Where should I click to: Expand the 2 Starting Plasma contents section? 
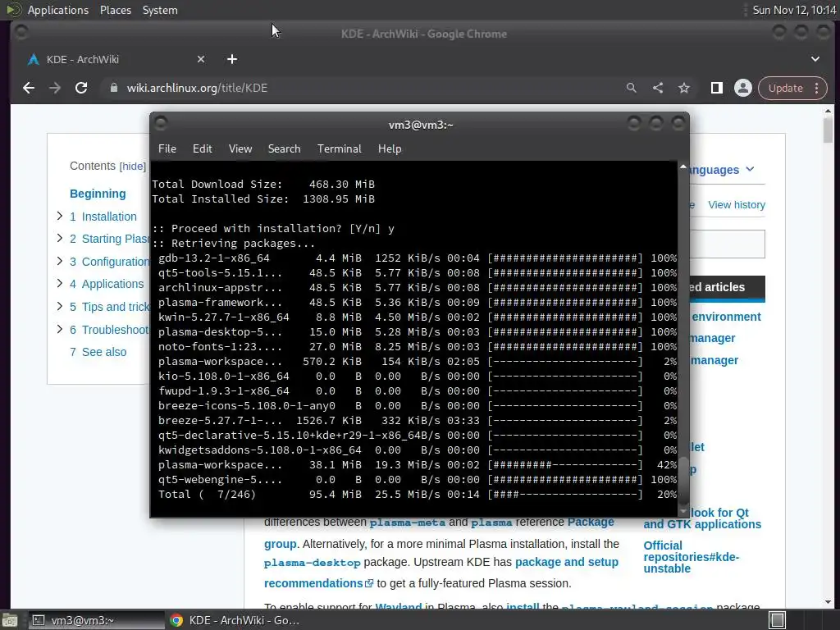(59, 238)
